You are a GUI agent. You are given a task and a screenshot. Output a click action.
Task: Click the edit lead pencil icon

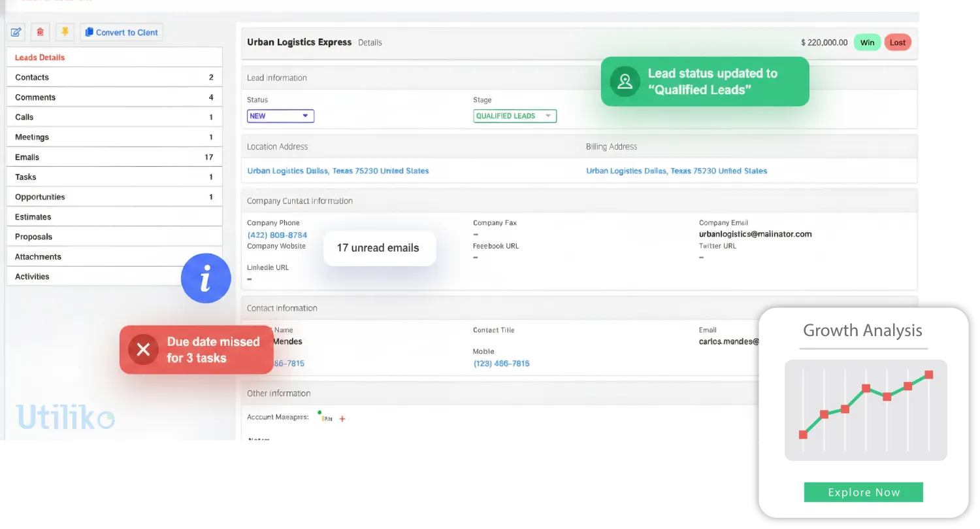pyautogui.click(x=16, y=32)
